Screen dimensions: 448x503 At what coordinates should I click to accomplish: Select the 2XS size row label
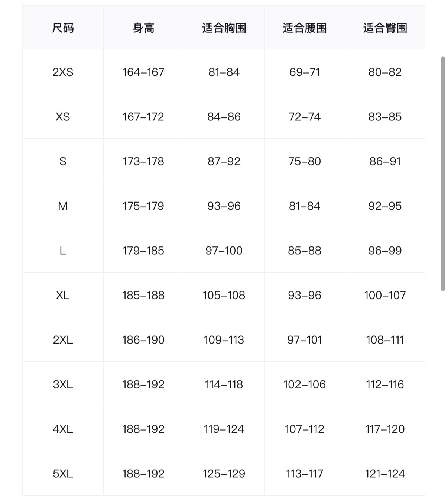[63, 72]
